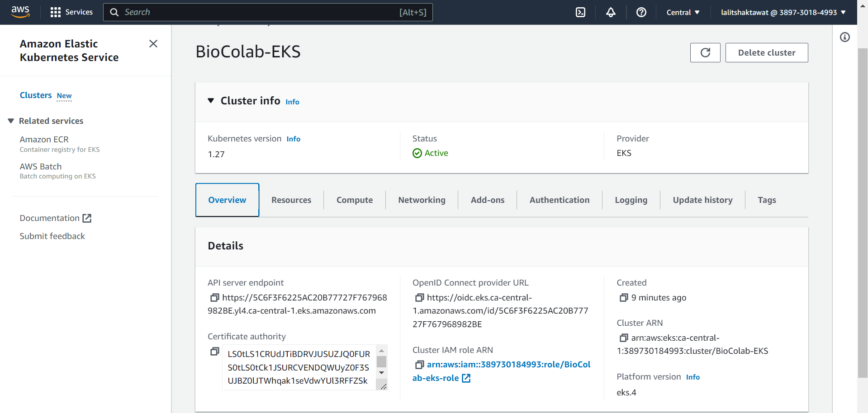Open the AWS console home logo
Image resolution: width=868 pixels, height=413 pixels.
[20, 12]
